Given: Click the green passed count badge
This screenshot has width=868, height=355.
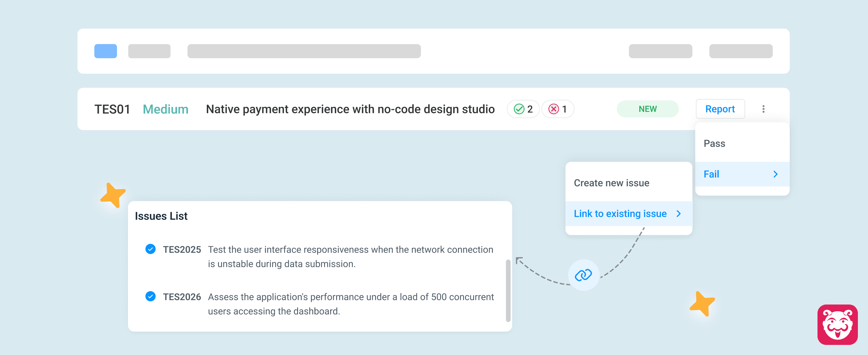Looking at the screenshot, I should point(523,109).
